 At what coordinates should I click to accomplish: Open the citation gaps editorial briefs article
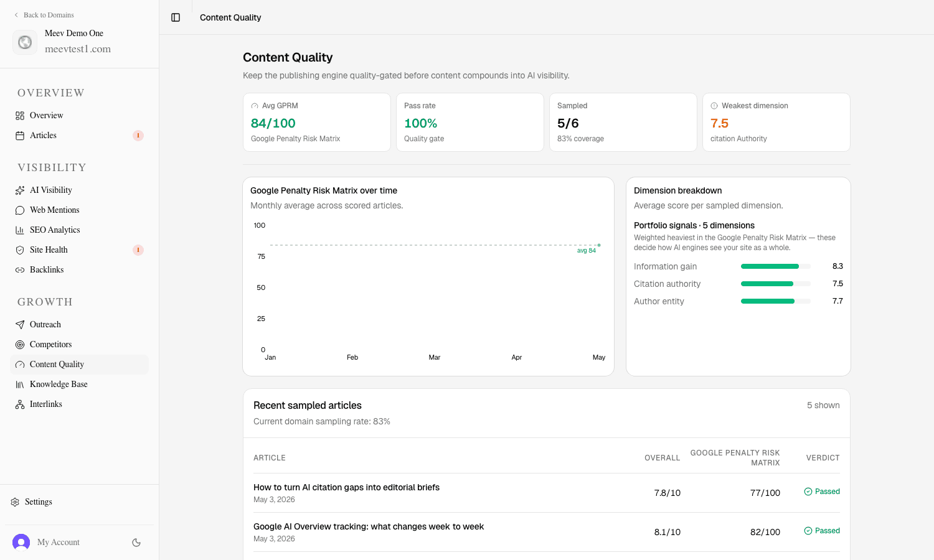point(346,487)
